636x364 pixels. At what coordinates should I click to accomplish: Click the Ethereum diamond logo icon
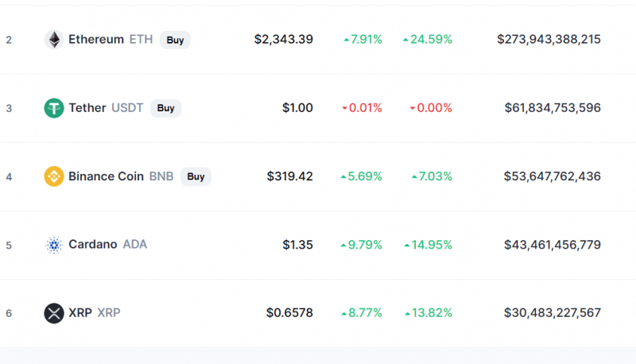pyautogui.click(x=54, y=40)
